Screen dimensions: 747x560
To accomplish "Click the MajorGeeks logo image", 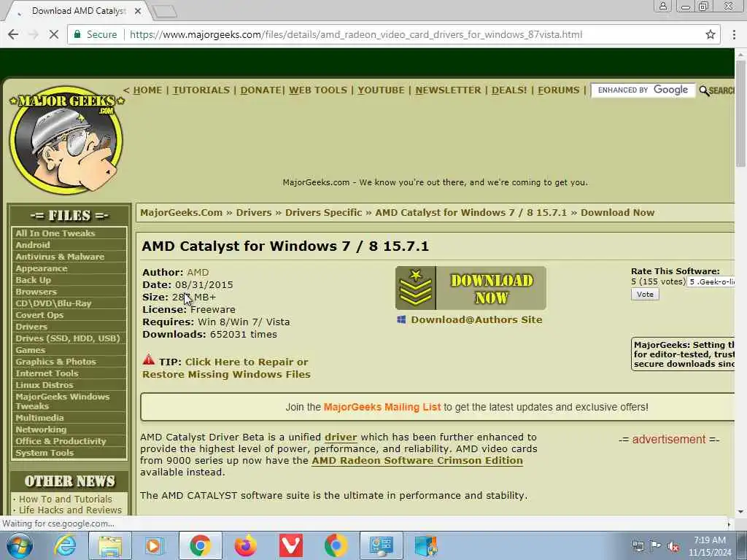I will (66, 140).
